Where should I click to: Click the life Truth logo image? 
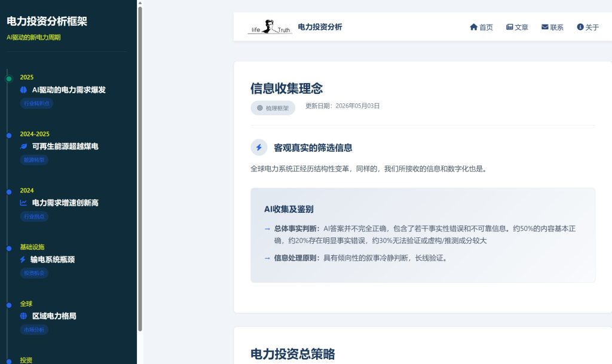tap(270, 26)
